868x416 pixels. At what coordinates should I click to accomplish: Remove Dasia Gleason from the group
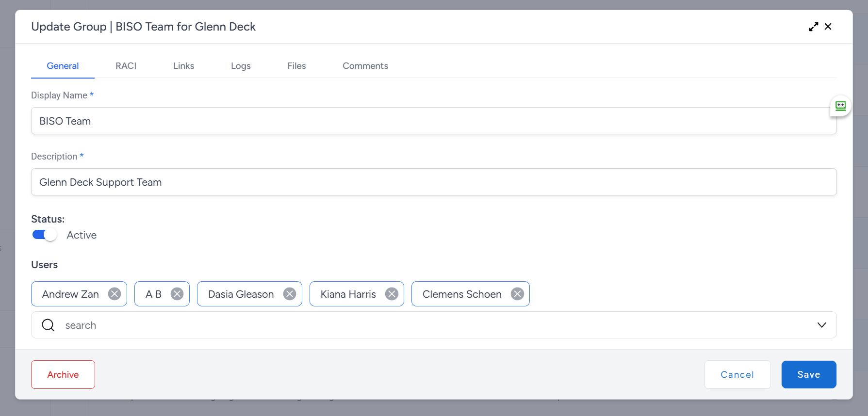290,294
